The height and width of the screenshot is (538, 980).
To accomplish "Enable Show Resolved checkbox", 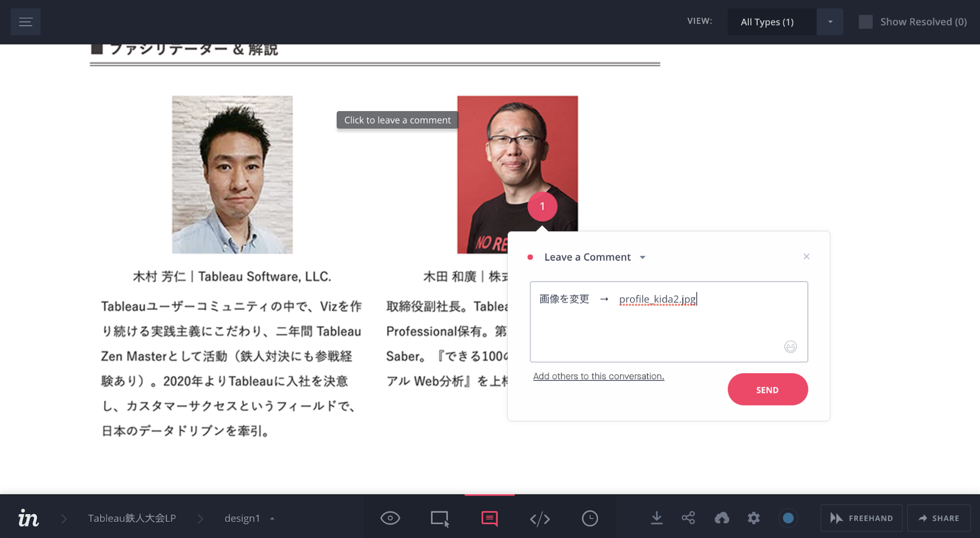I will (866, 22).
